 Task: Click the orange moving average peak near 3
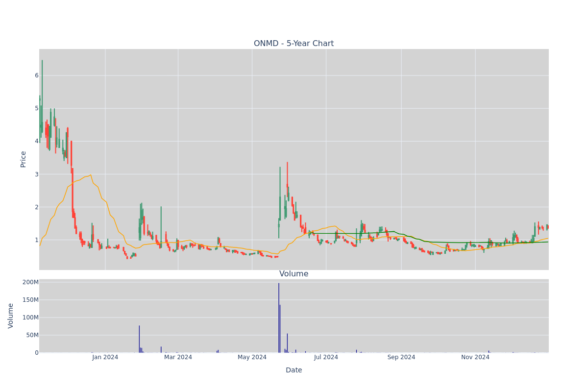[x=90, y=175]
